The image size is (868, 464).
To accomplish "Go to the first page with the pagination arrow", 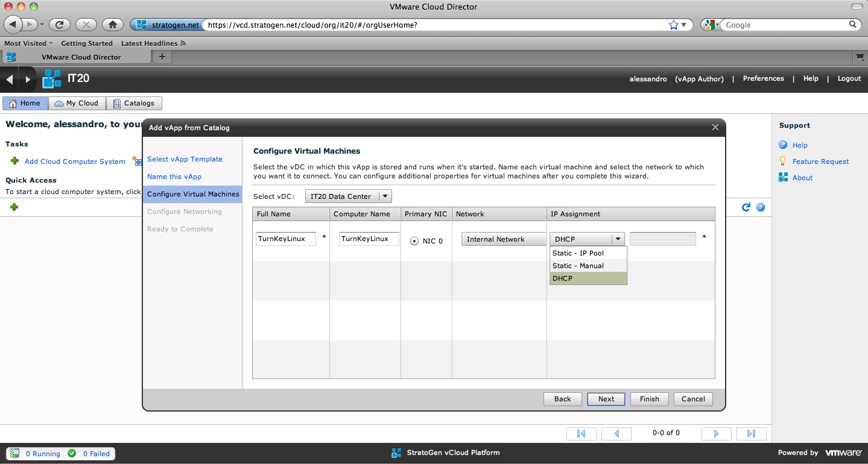I will [x=581, y=433].
